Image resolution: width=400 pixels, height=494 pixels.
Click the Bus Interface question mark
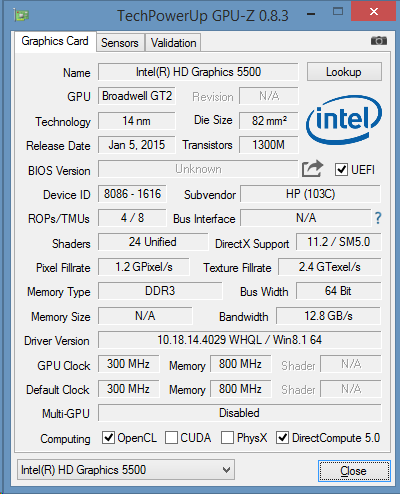click(x=378, y=218)
